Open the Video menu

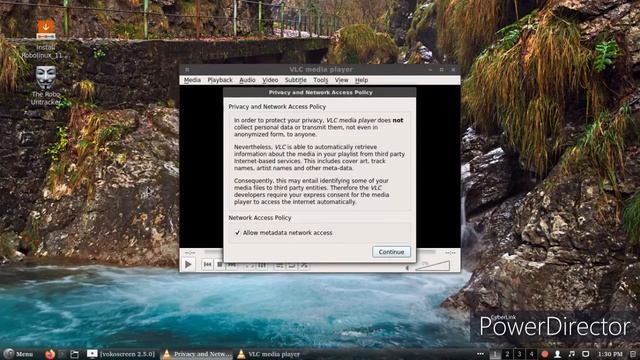[270, 80]
